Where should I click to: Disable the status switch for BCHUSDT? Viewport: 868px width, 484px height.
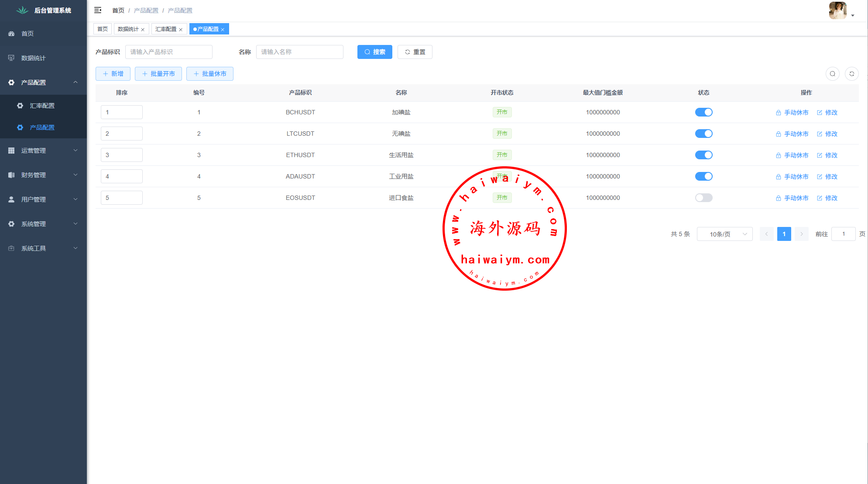click(703, 112)
